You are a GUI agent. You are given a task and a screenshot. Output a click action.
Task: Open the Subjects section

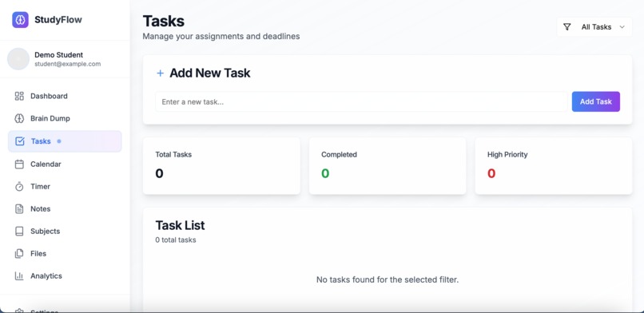click(65, 232)
